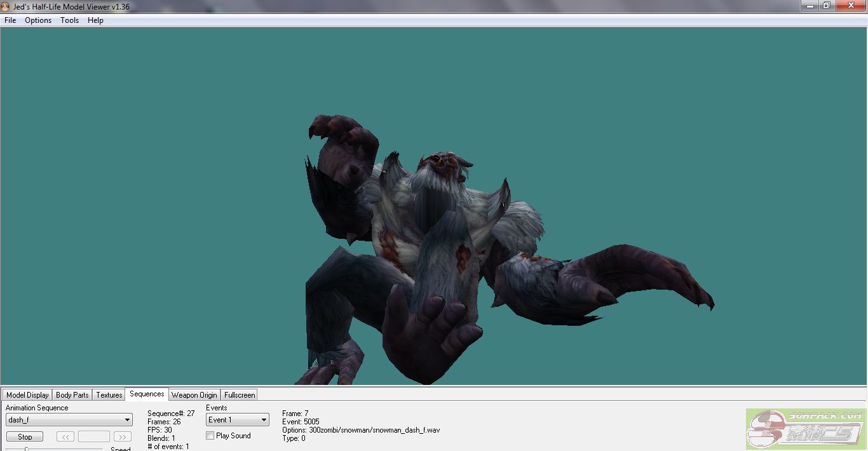The image size is (868, 451).
Task: Open the Options menu
Action: coord(38,20)
